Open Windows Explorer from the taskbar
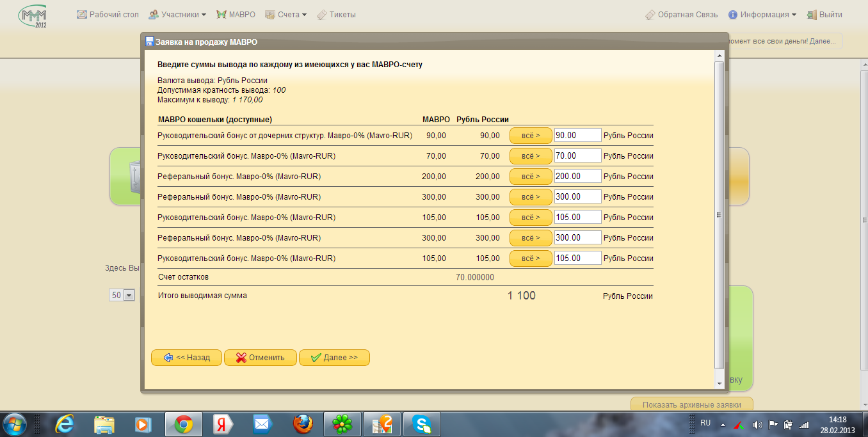 104,424
